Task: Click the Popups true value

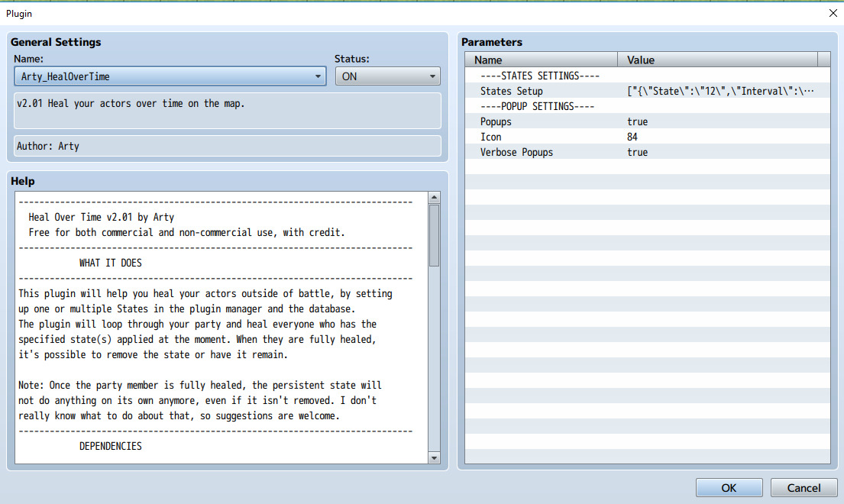Action: tap(637, 121)
